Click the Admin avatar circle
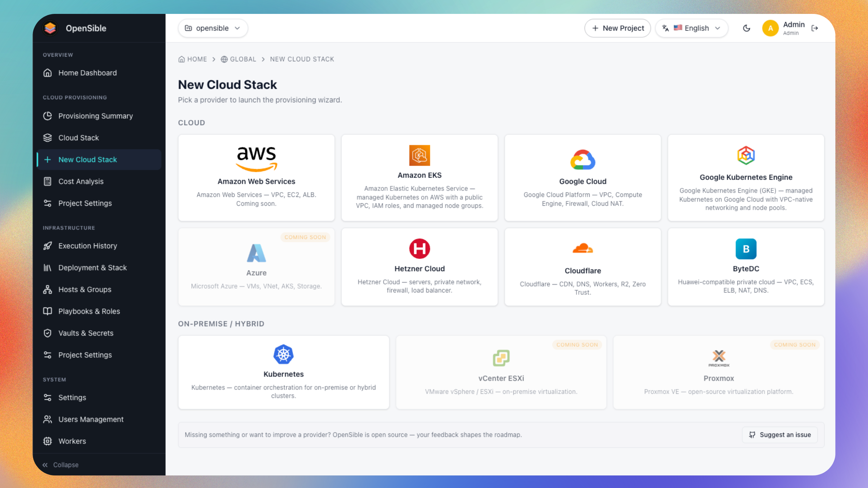868x488 pixels. [x=770, y=28]
